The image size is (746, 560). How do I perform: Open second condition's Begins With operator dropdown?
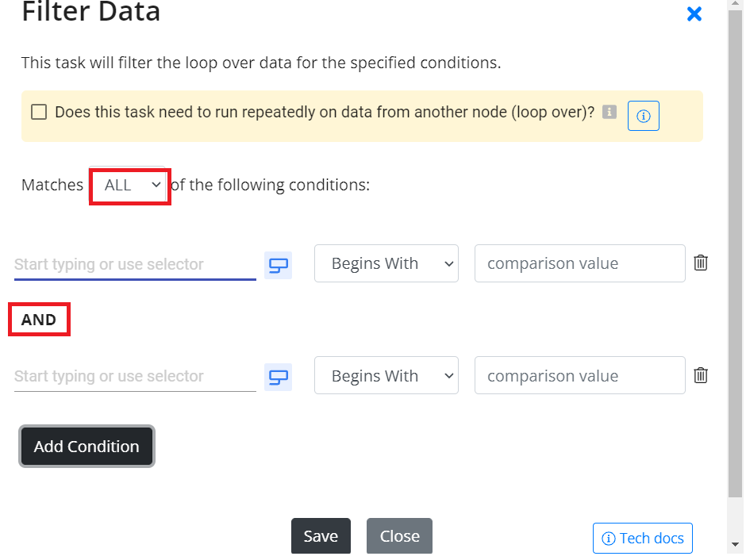coord(386,375)
